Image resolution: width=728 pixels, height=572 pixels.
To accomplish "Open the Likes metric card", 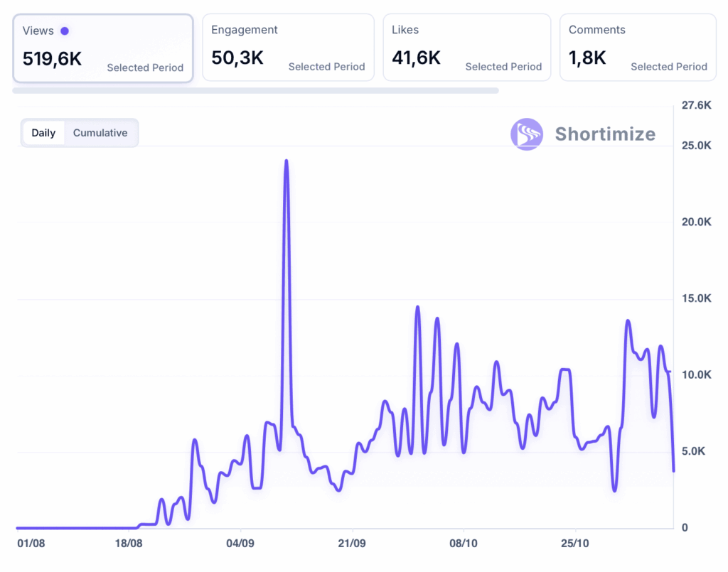I will (x=466, y=48).
